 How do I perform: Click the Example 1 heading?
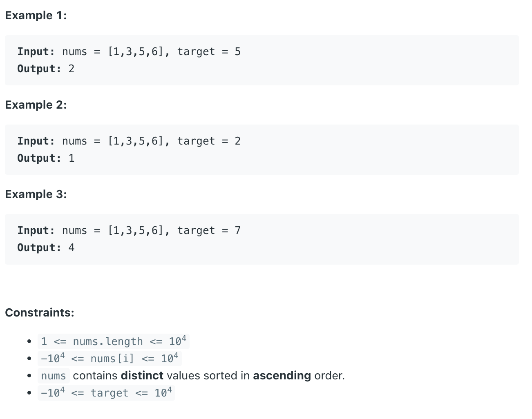click(x=36, y=16)
